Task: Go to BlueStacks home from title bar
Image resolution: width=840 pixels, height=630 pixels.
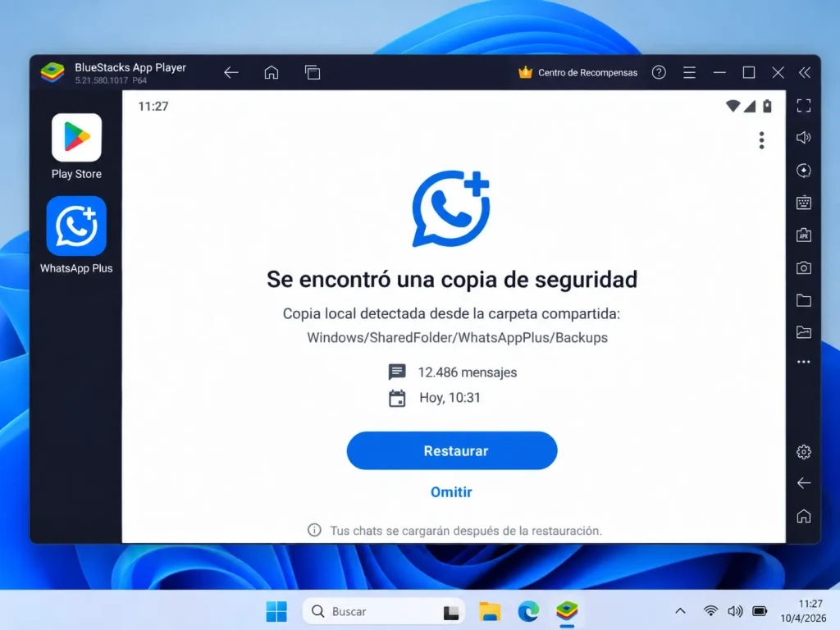Action: 272,72
